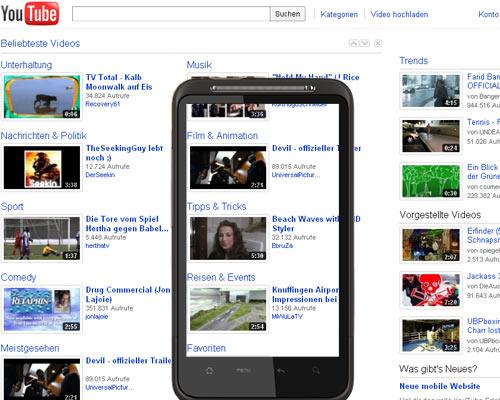This screenshot has width=500, height=400.
Task: Open MiWuLaTV channel link
Action: (x=287, y=316)
